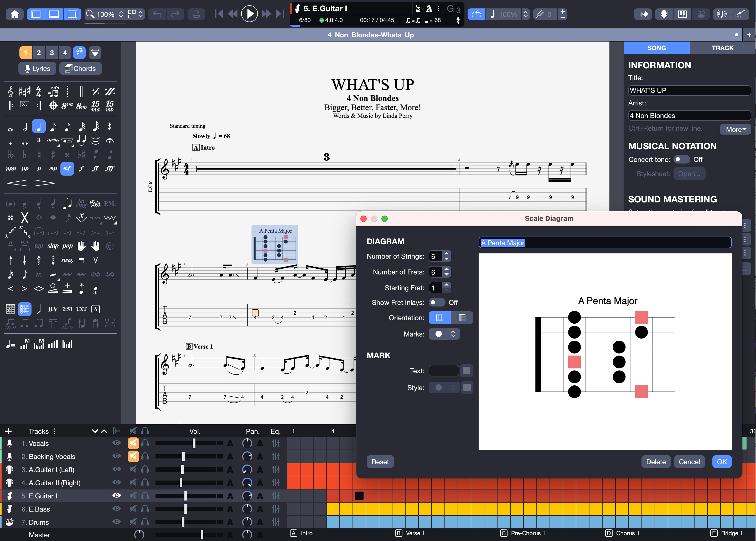Unmute the Backing Vocals track
This screenshot has width=756, height=541.
(x=133, y=456)
